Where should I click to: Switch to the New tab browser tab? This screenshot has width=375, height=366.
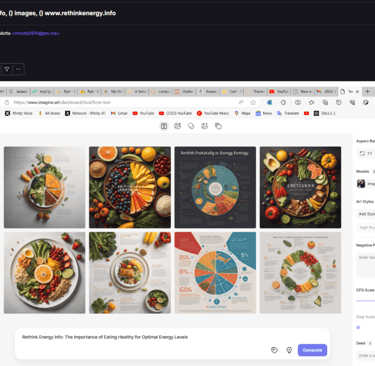pyautogui.click(x=303, y=91)
